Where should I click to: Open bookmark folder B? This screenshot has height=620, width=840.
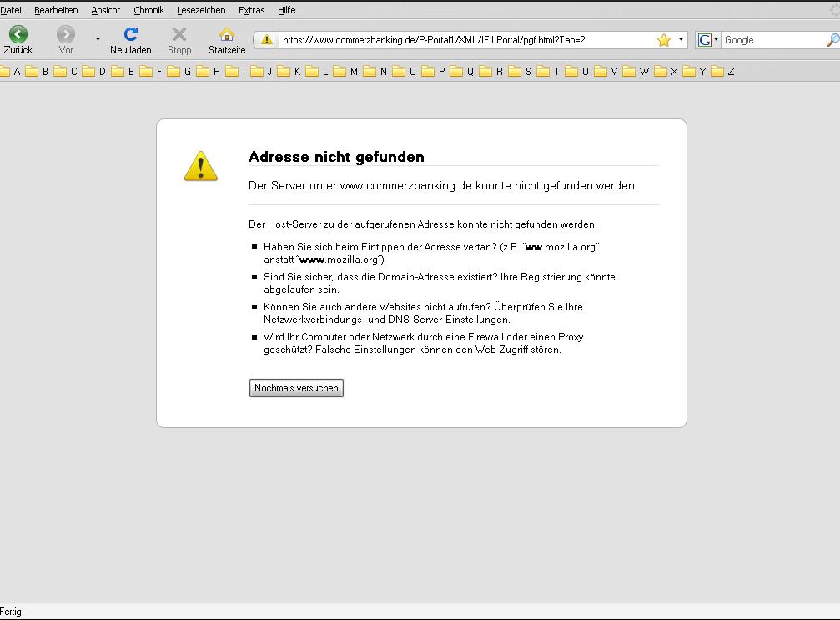coord(37,71)
